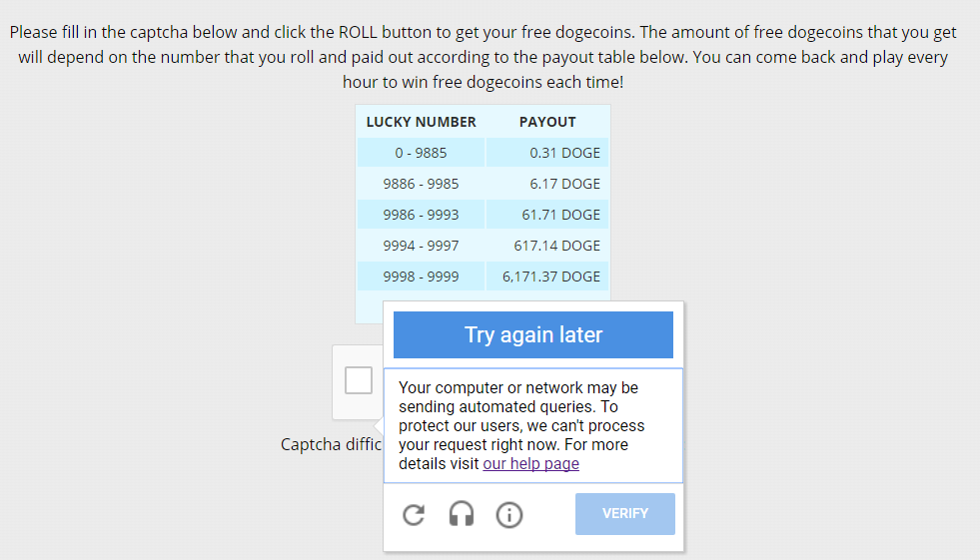Click the 61.71 DOGE payout cell
980x560 pixels.
click(546, 215)
